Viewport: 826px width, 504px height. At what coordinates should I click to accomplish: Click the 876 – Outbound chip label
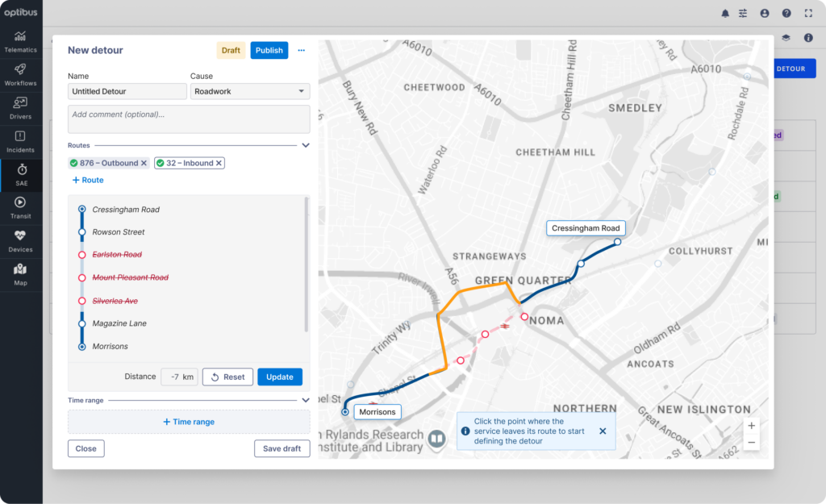[x=109, y=163]
